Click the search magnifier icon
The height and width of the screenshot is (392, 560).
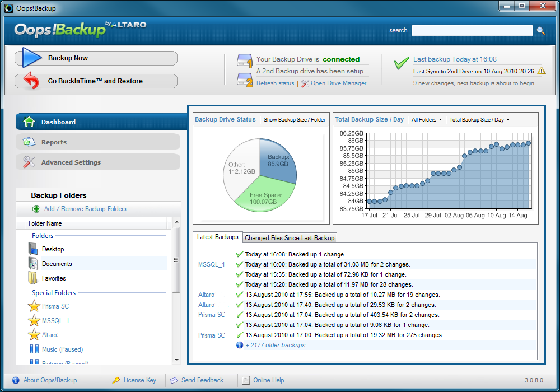coord(541,31)
